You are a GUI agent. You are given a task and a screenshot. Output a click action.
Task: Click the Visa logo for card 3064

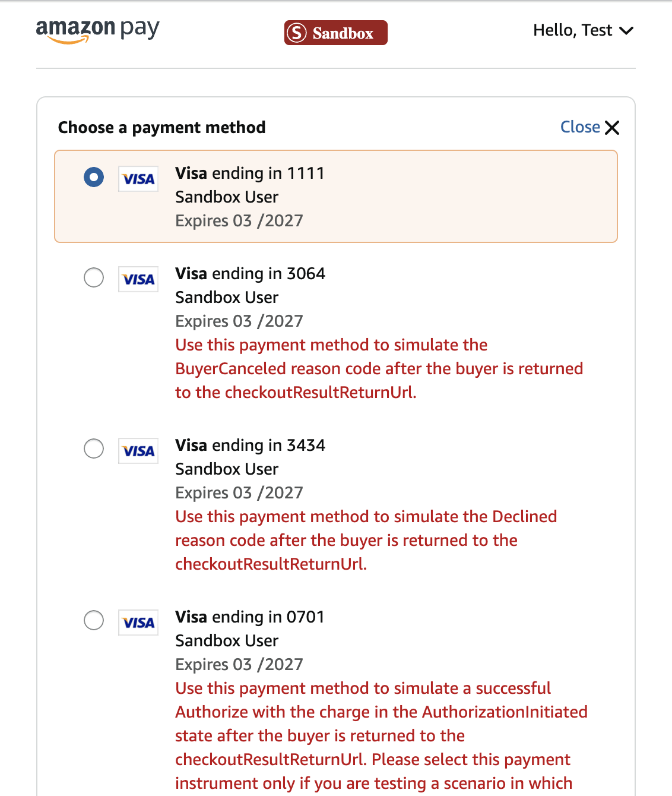(138, 279)
